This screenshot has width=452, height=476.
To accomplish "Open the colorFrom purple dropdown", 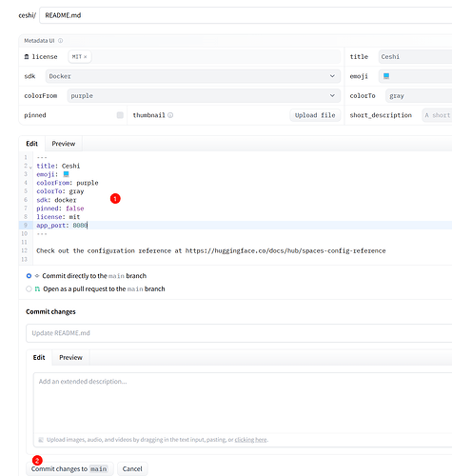I will tap(204, 95).
